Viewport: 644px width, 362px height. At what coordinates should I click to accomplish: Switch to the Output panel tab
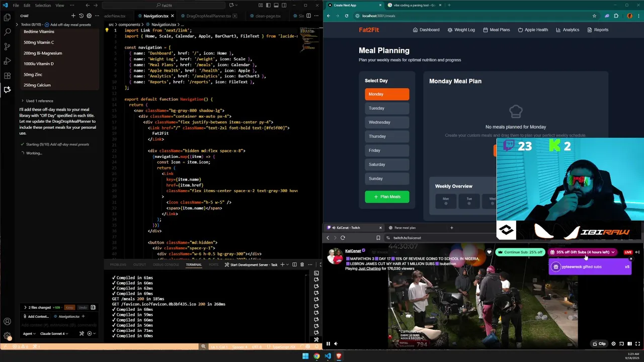(139, 264)
